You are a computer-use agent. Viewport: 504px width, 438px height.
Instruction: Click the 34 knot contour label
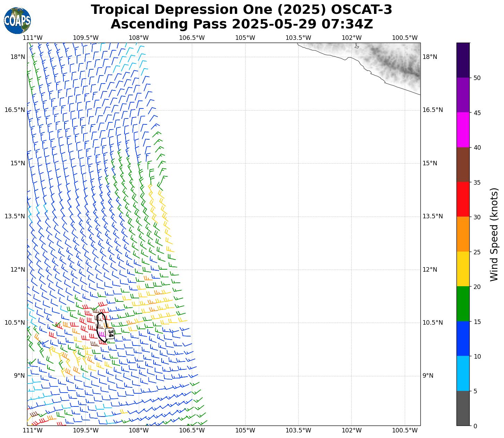tap(110, 333)
